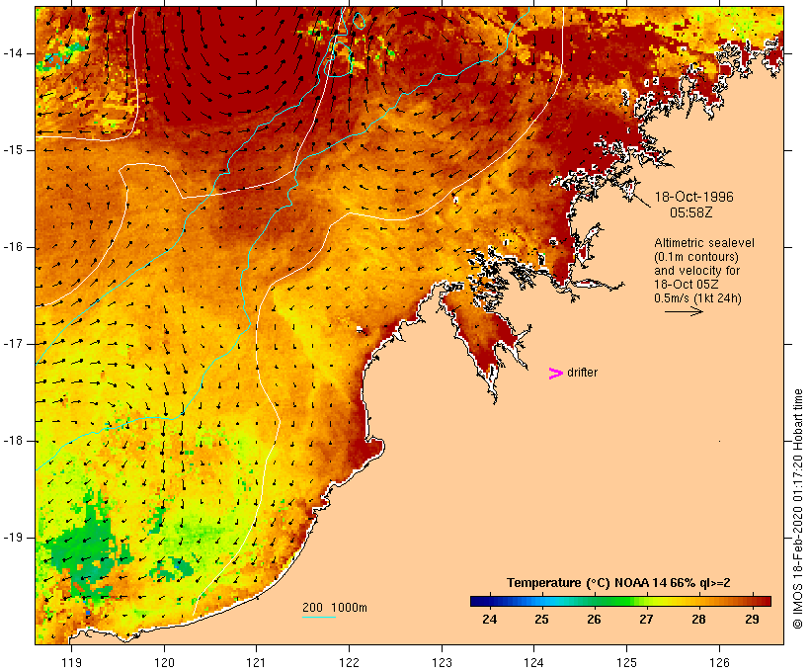Click the colorbar tick label '24'
810x672 pixels.
point(489,619)
